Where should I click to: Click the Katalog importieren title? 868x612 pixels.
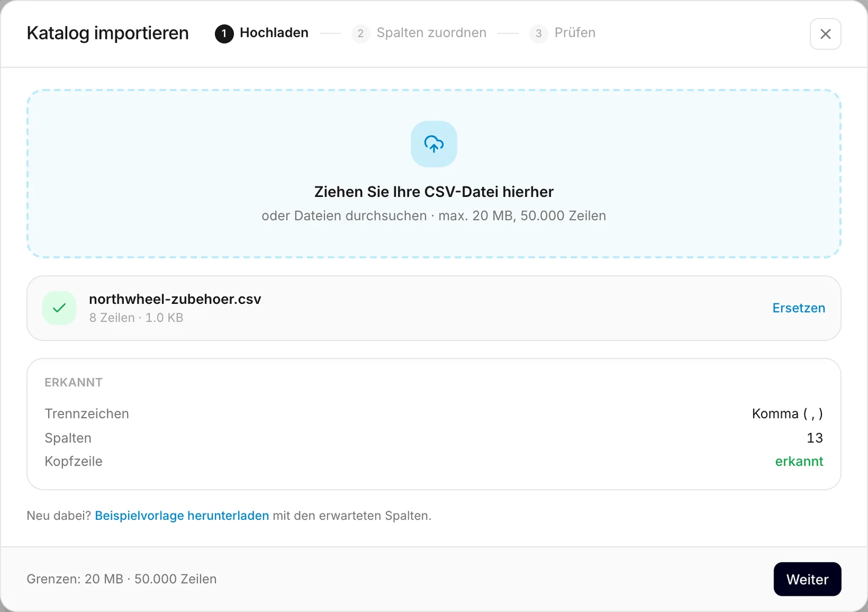[107, 33]
